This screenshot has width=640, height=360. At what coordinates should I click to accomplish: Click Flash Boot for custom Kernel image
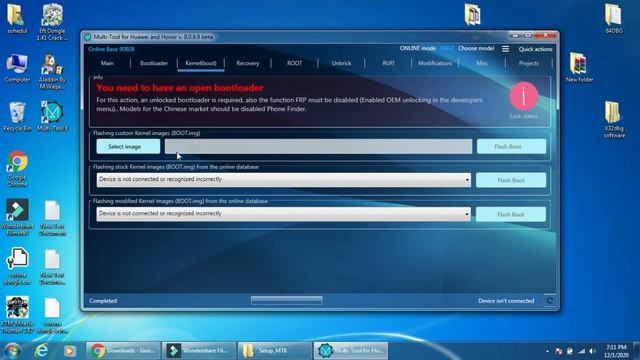[x=511, y=147]
